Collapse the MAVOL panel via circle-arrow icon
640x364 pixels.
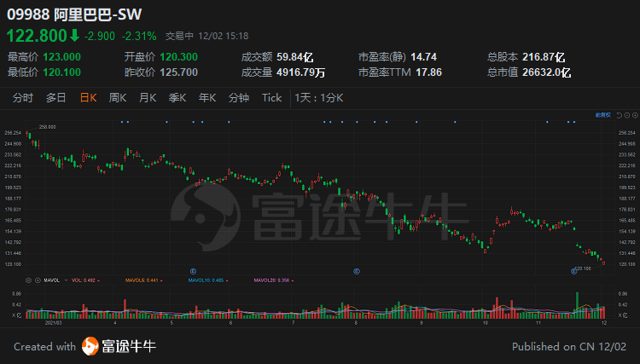click(38, 280)
